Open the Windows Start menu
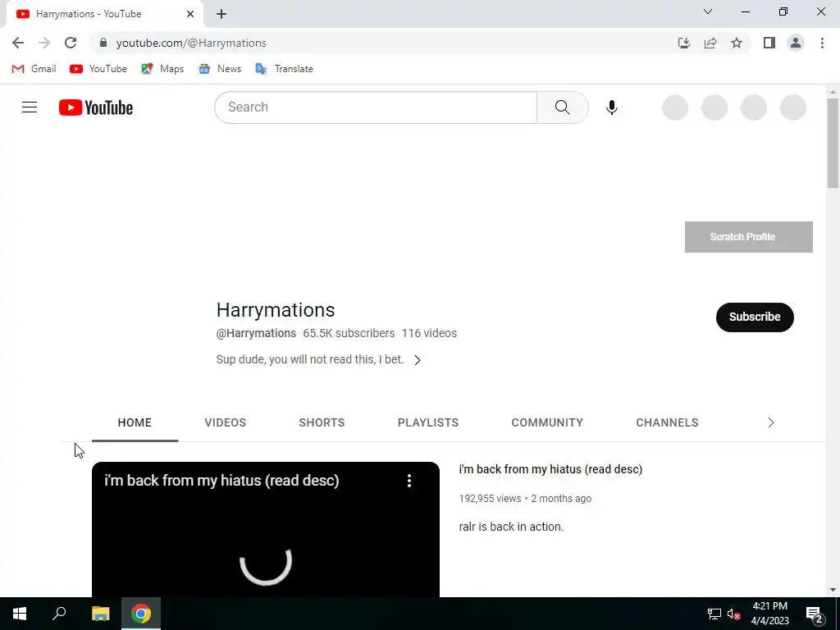Viewport: 840px width, 630px height. (x=20, y=614)
